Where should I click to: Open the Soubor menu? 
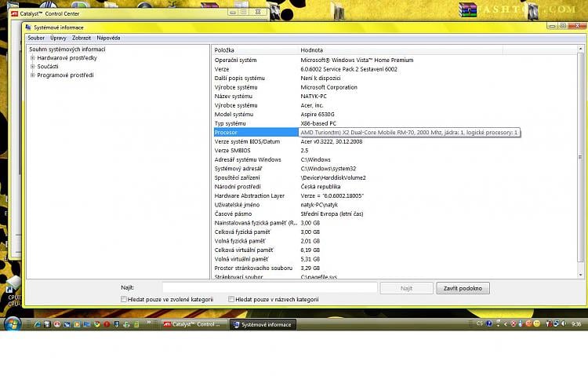pyautogui.click(x=36, y=38)
